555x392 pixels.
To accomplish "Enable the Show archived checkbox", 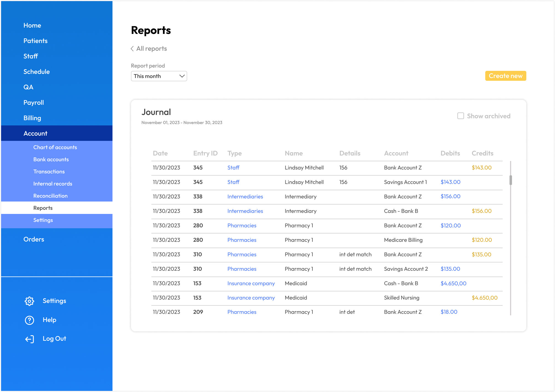I will pos(460,116).
